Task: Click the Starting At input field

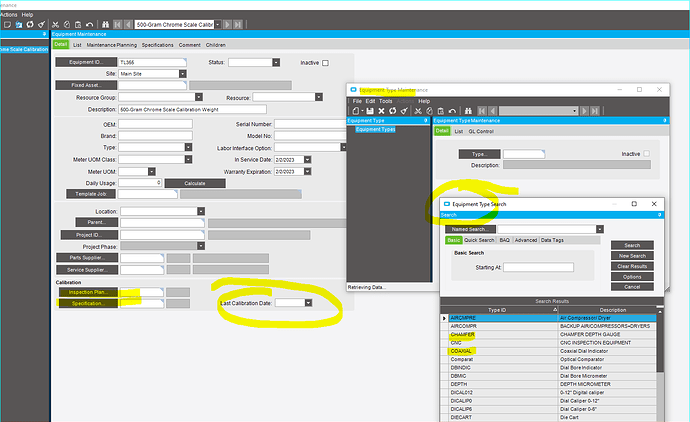Action: [x=539, y=267]
